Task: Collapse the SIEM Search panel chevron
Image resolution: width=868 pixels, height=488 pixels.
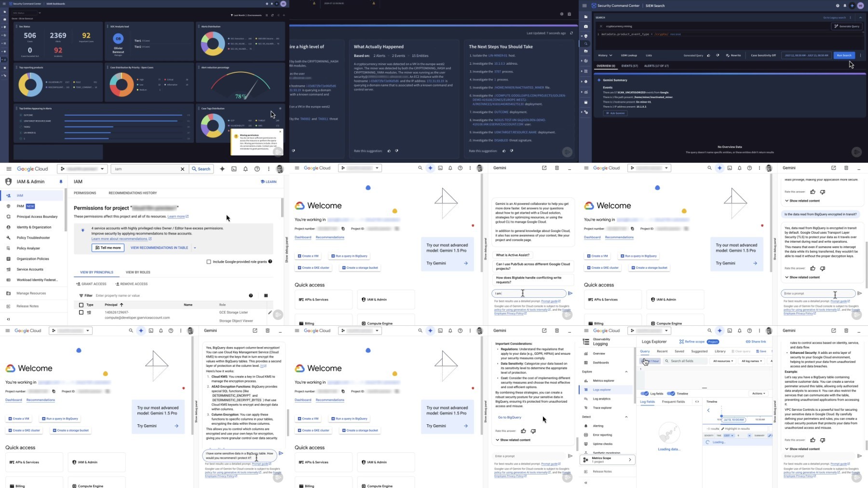Action: pyautogui.click(x=860, y=17)
